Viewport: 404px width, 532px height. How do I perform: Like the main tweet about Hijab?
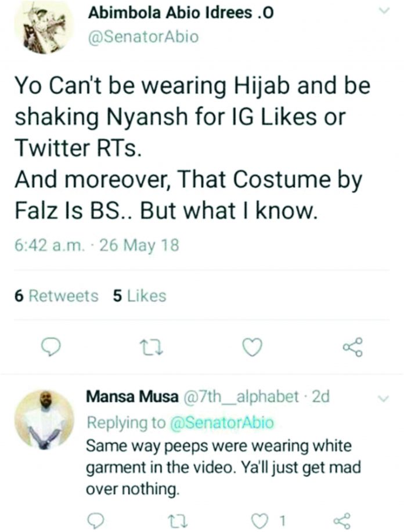(251, 348)
